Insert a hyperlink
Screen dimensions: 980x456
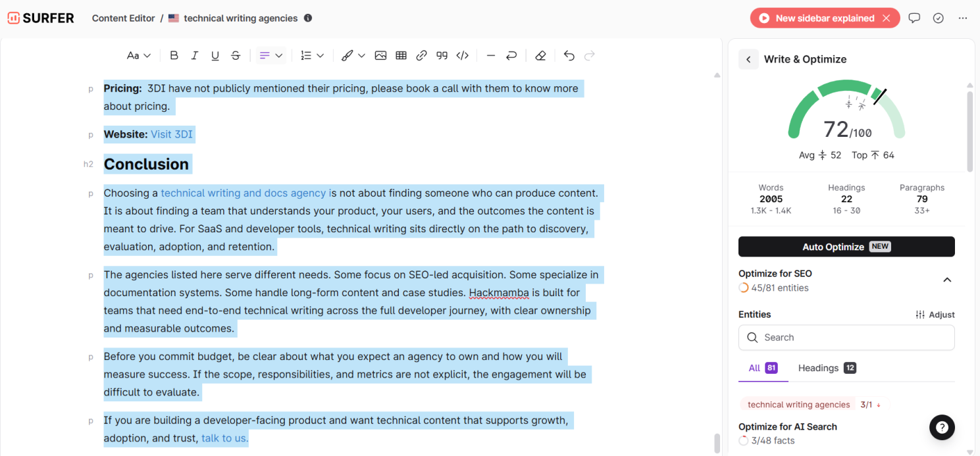pos(422,56)
